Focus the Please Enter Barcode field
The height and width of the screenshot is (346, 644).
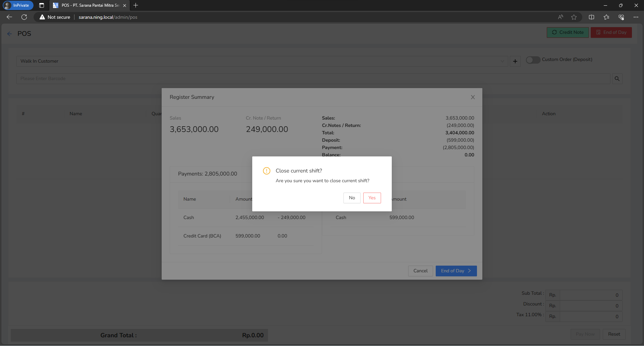(313, 79)
